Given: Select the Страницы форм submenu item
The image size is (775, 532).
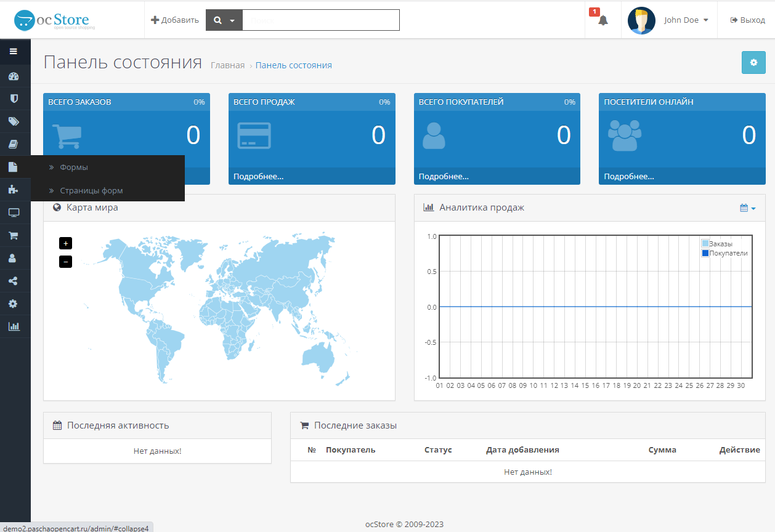Looking at the screenshot, I should [x=91, y=191].
